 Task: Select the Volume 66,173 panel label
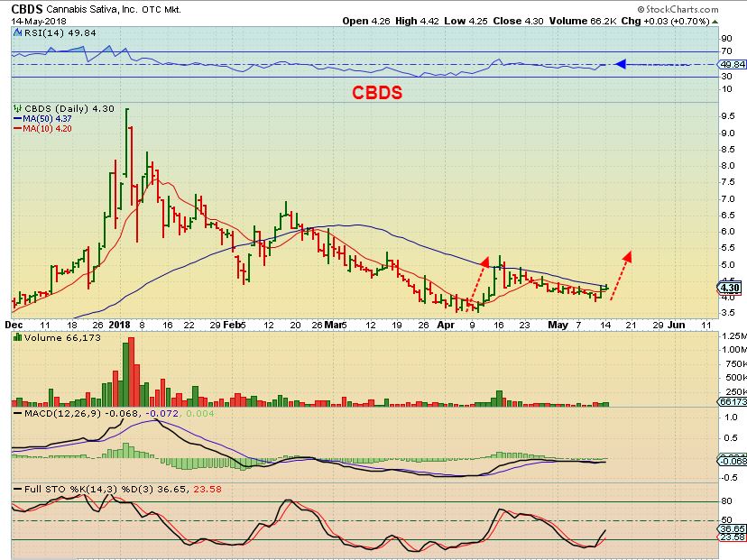pyautogui.click(x=62, y=337)
